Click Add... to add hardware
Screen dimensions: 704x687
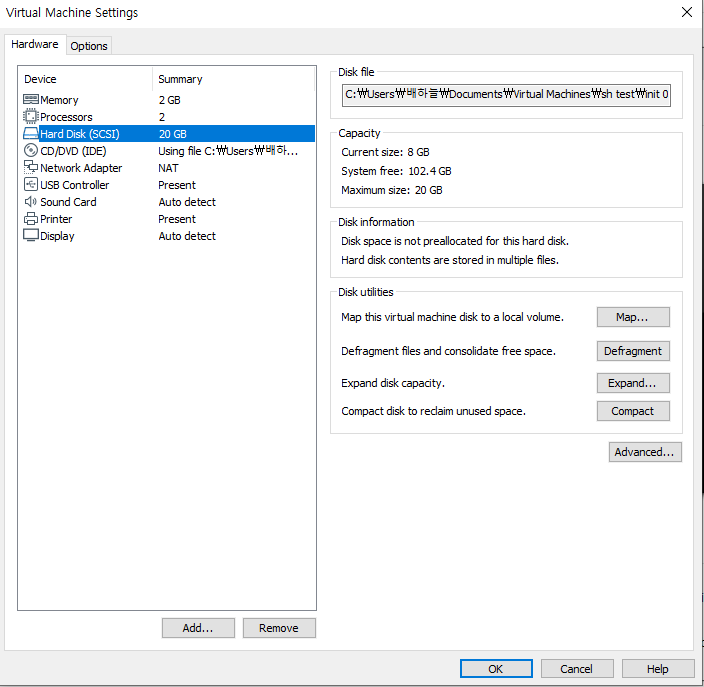198,628
